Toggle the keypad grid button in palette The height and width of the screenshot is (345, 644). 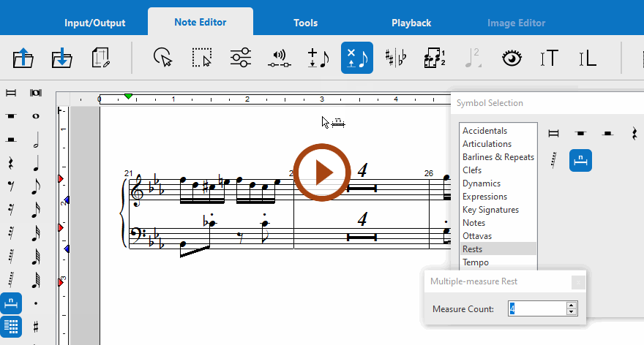pos(11,326)
